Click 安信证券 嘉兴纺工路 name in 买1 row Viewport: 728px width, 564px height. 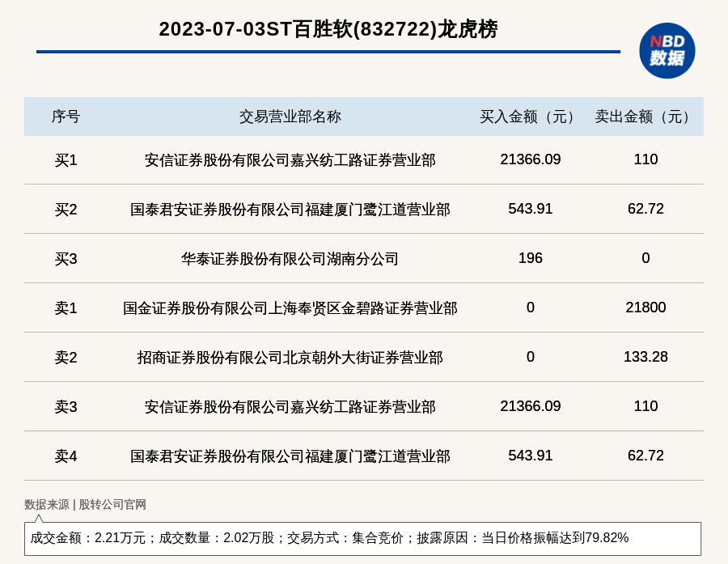tap(290, 160)
